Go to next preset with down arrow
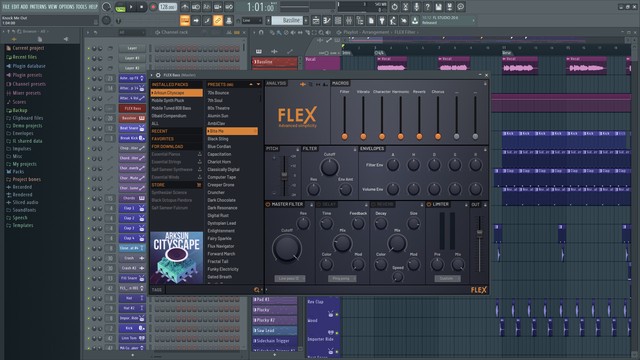This screenshot has width=640, height=360. click(258, 84)
